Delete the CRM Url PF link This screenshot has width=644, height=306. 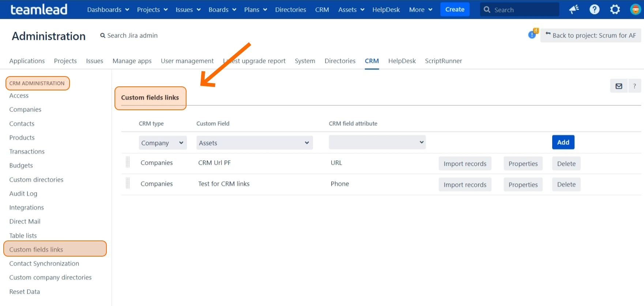[566, 164]
